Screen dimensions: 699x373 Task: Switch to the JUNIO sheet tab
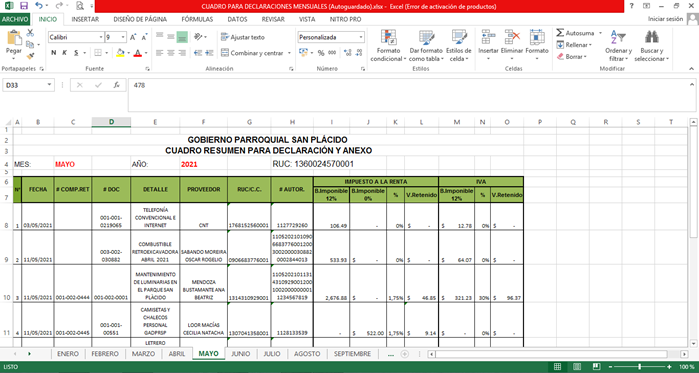[x=241, y=354]
